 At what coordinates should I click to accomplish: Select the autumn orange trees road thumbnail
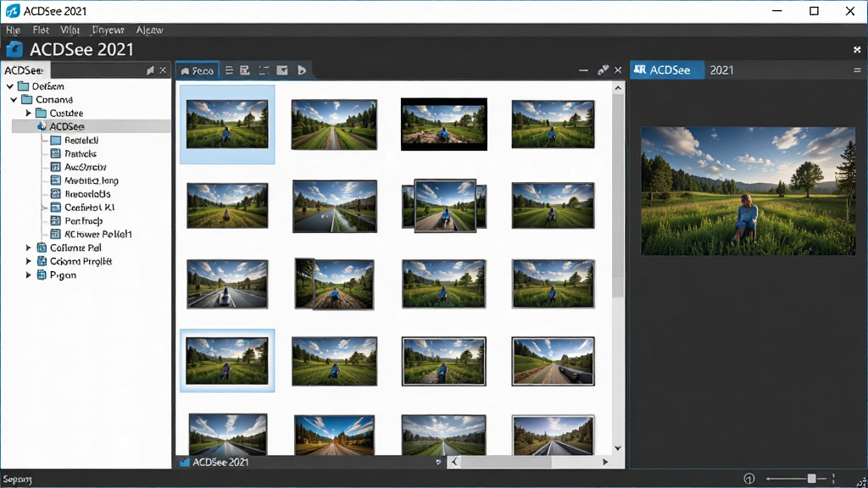click(x=334, y=435)
